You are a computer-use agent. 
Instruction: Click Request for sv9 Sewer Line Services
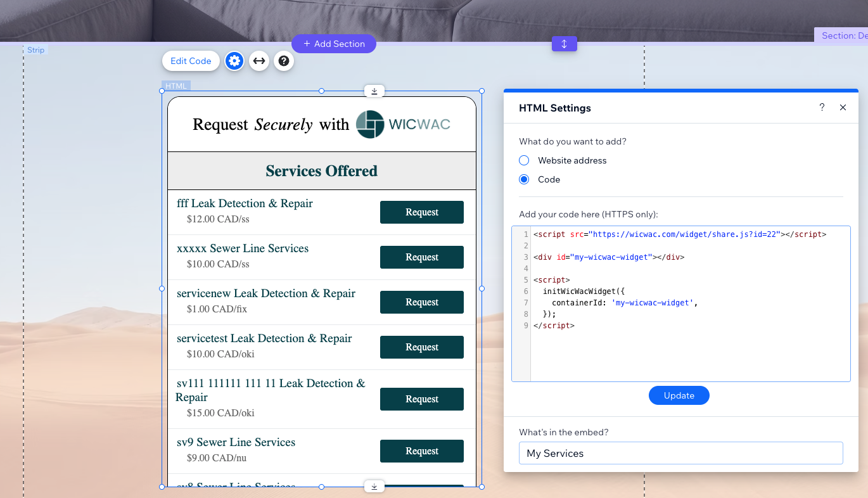[421, 450]
